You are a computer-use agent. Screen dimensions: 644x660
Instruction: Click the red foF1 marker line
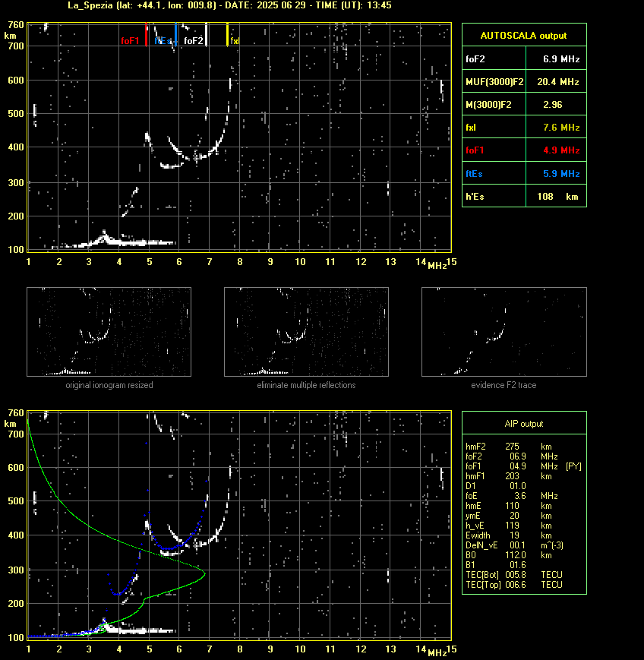click(x=146, y=34)
